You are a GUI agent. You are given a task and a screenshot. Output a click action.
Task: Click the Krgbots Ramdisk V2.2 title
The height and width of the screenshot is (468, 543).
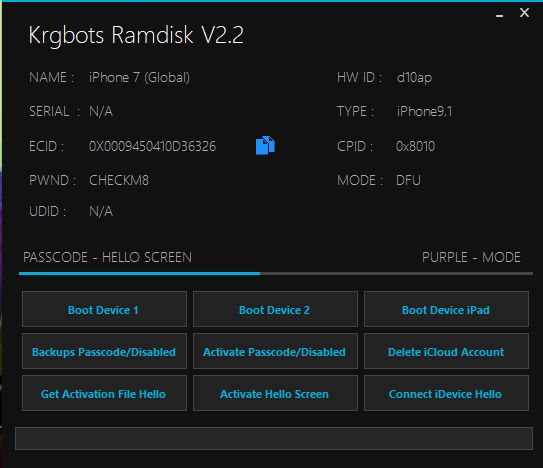pos(136,35)
